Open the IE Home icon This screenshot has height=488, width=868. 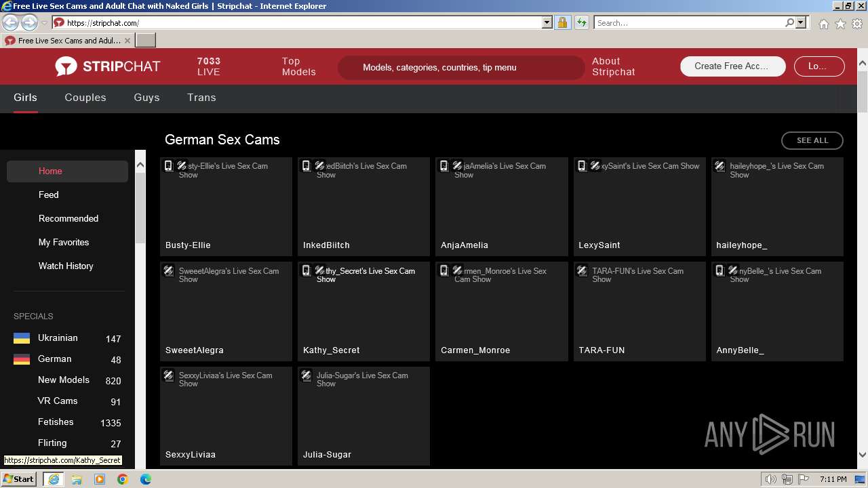[823, 24]
